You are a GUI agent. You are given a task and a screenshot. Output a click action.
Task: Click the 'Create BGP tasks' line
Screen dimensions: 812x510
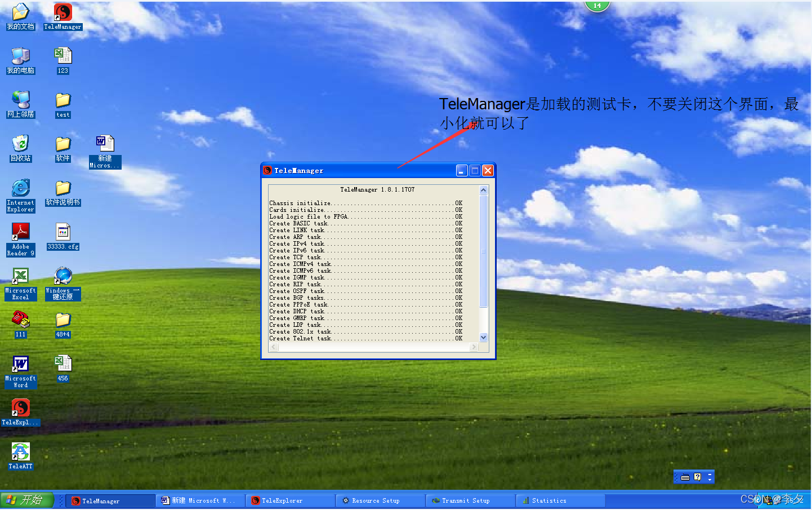[366, 298]
